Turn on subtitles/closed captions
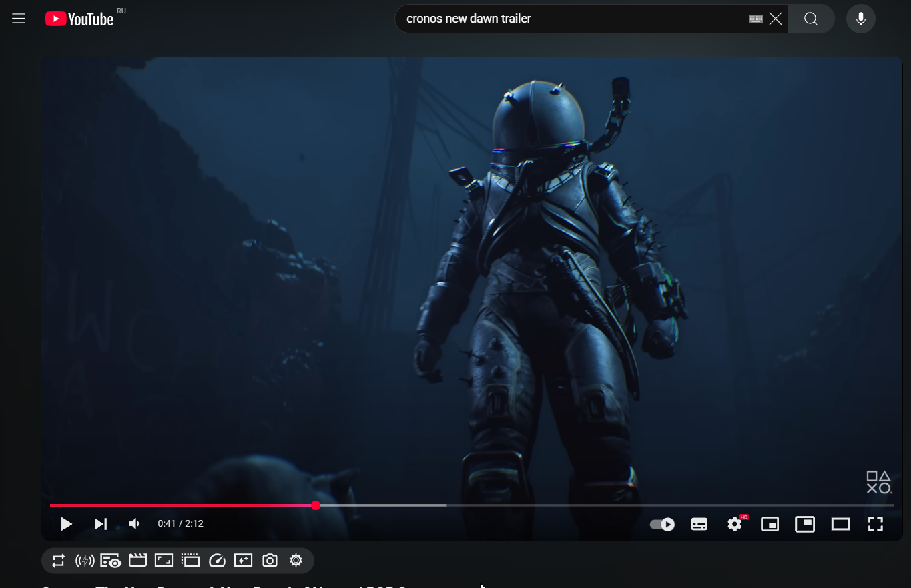The width and height of the screenshot is (911, 588). point(699,524)
